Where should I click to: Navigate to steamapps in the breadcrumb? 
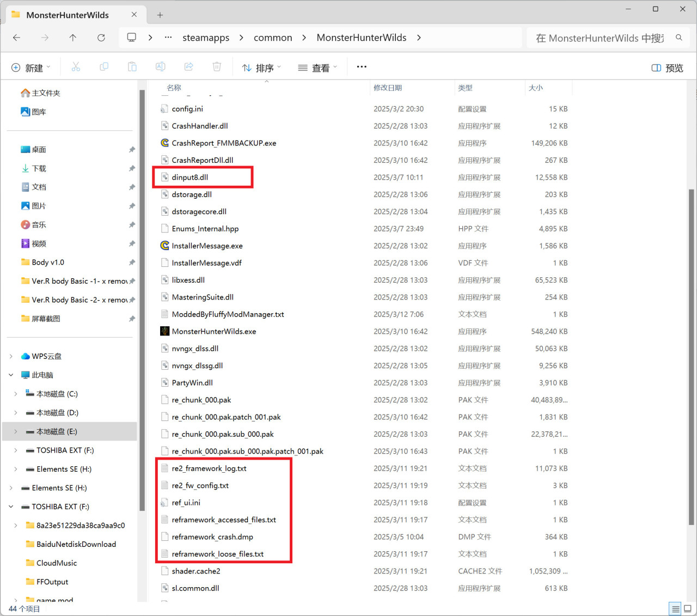pos(205,38)
